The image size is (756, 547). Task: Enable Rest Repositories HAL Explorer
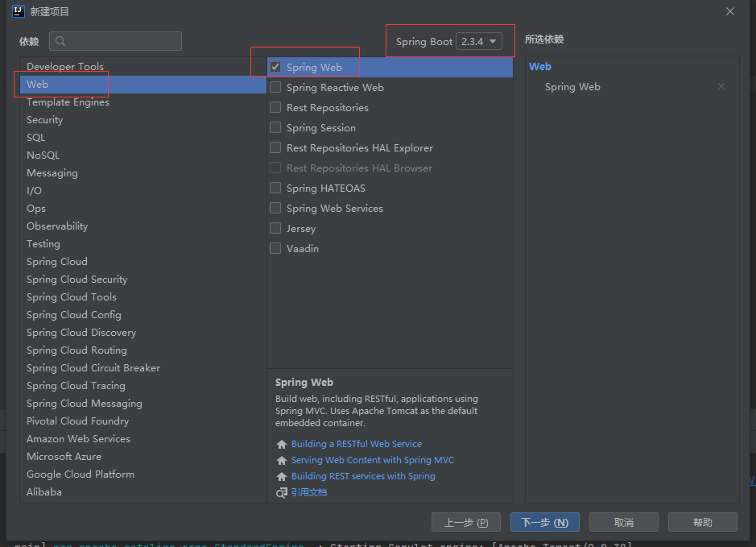pyautogui.click(x=275, y=147)
